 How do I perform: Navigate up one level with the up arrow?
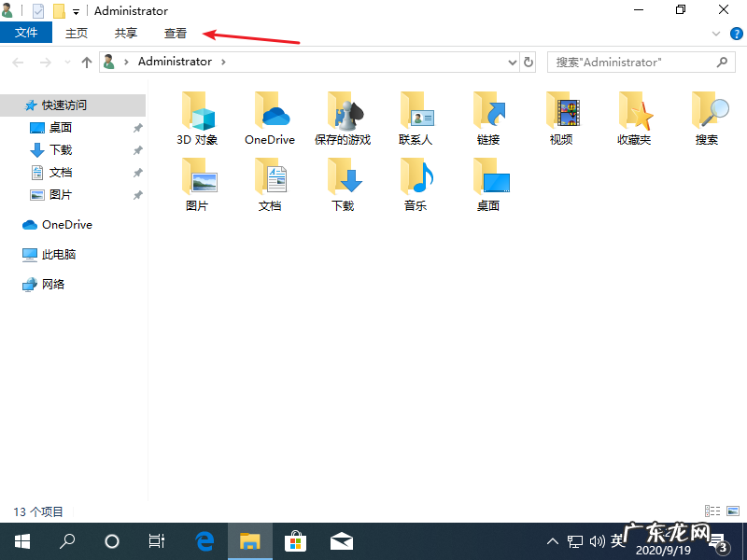click(86, 62)
